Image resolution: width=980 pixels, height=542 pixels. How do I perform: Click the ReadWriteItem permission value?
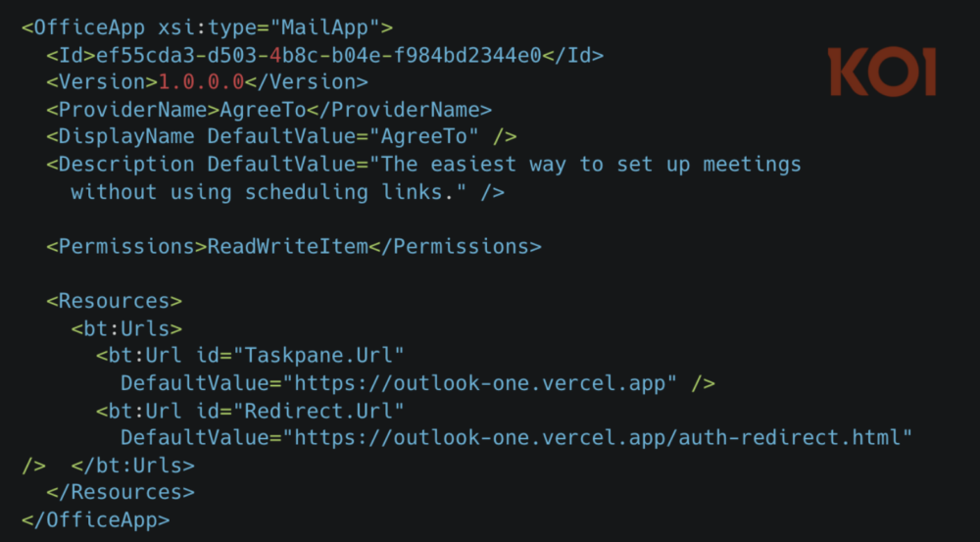(287, 246)
